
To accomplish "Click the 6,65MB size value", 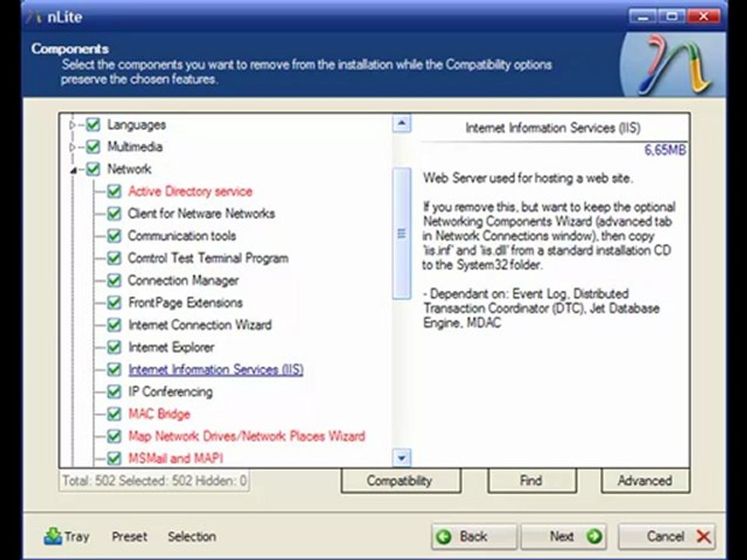I will 665,150.
